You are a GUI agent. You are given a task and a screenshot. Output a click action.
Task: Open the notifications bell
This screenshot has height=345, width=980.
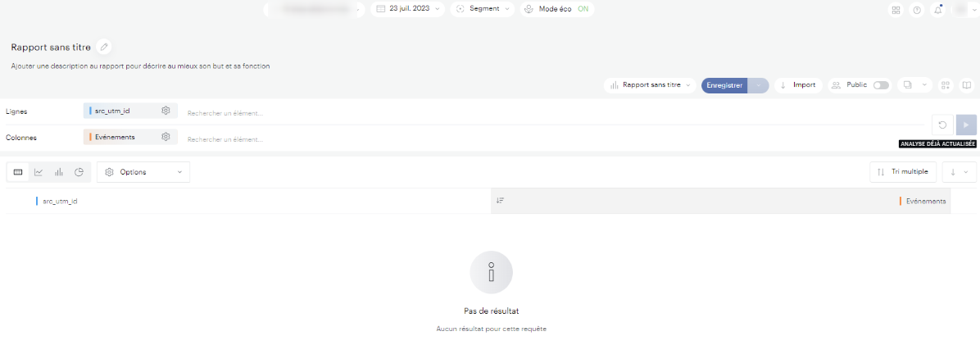pyautogui.click(x=938, y=10)
